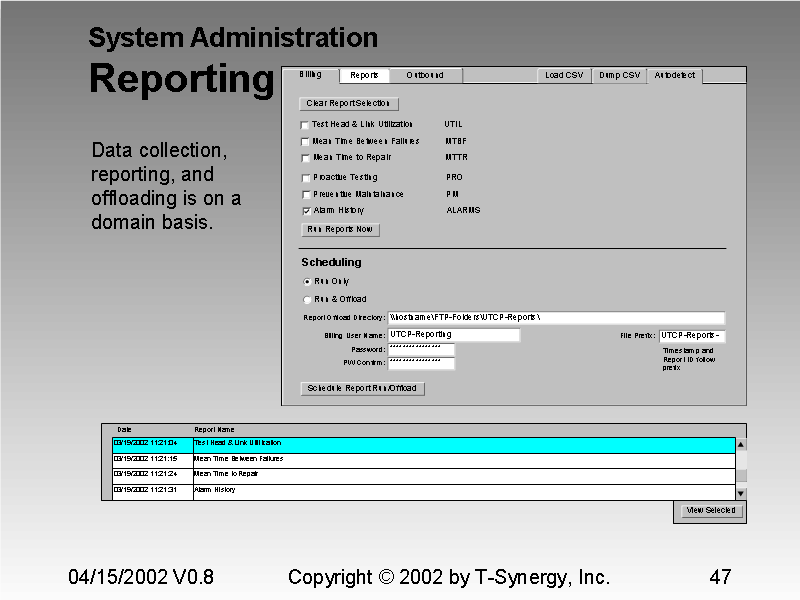The height and width of the screenshot is (600, 800).
Task: Switch to the Outbound tab
Action: 425,74
